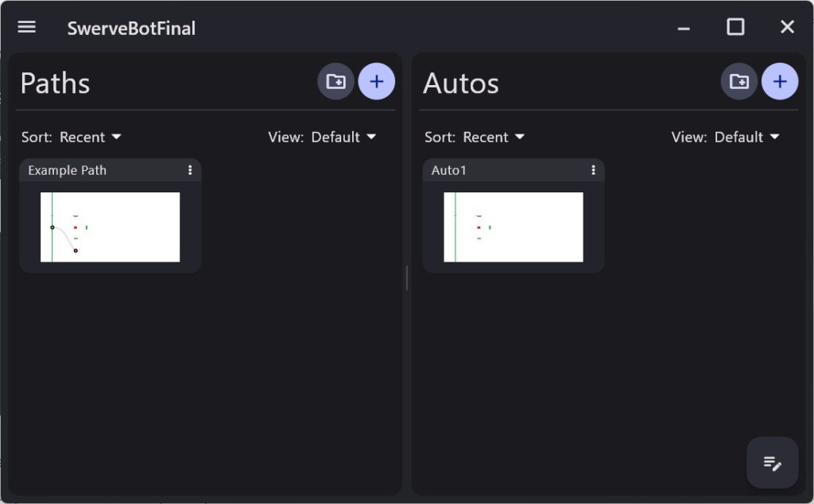Viewport: 814px width, 504px height.
Task: Click the SwerveBotFinal project title
Action: (131, 28)
